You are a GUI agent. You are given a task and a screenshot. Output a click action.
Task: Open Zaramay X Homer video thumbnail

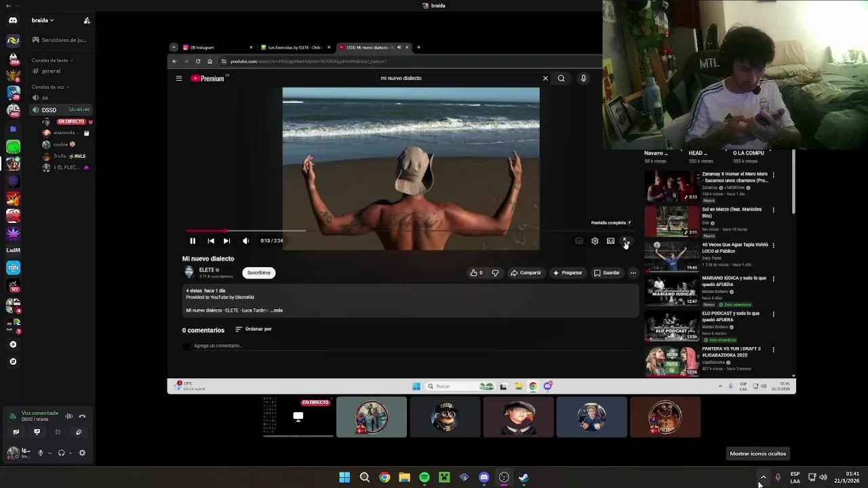671,186
